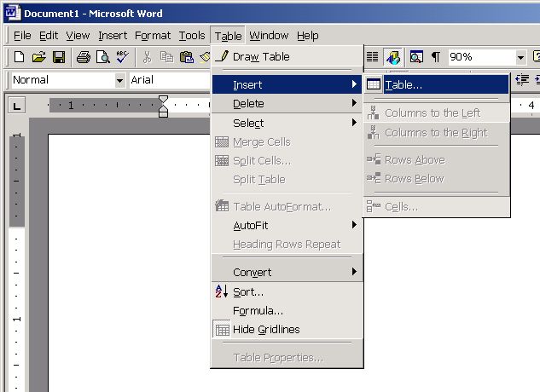Open Print Preview from the toolbar

point(103,57)
